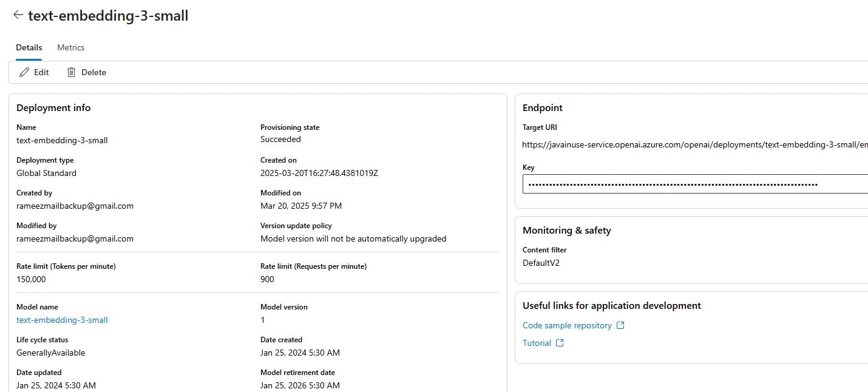The height and width of the screenshot is (392, 868).
Task: Click the Monitoring & safety heading
Action: click(567, 230)
